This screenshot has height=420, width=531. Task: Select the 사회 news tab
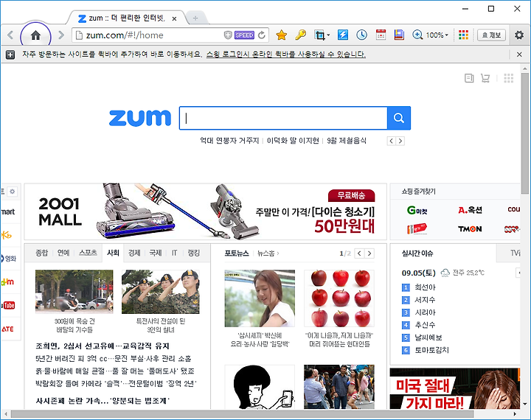click(x=113, y=253)
